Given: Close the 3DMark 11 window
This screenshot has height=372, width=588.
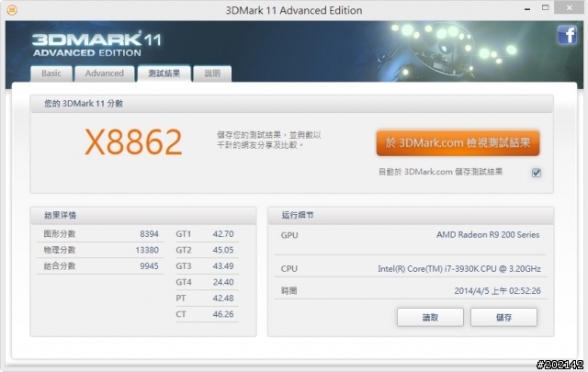Looking at the screenshot, I should pyautogui.click(x=569, y=7).
